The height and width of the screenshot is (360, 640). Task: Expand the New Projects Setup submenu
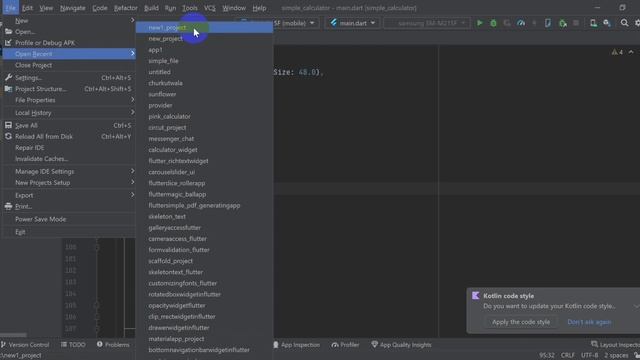(69, 182)
